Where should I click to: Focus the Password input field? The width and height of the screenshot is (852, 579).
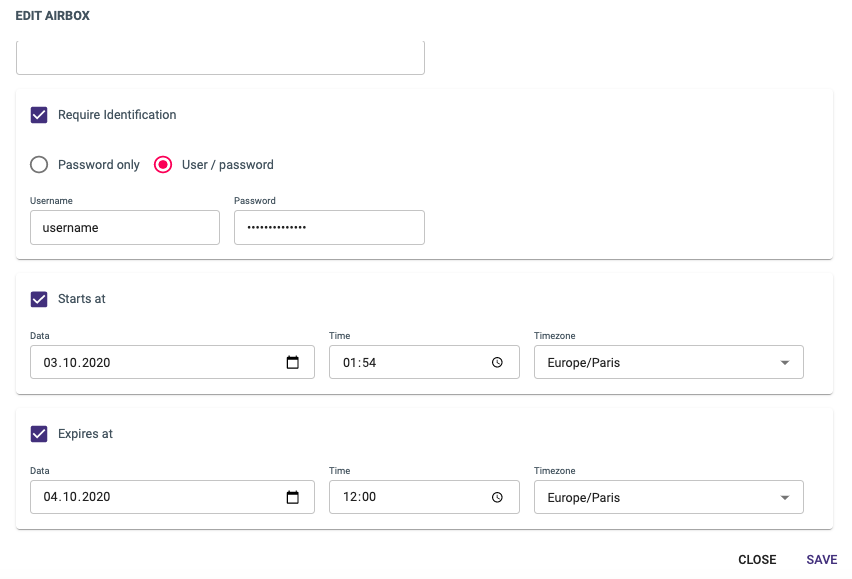pos(329,228)
